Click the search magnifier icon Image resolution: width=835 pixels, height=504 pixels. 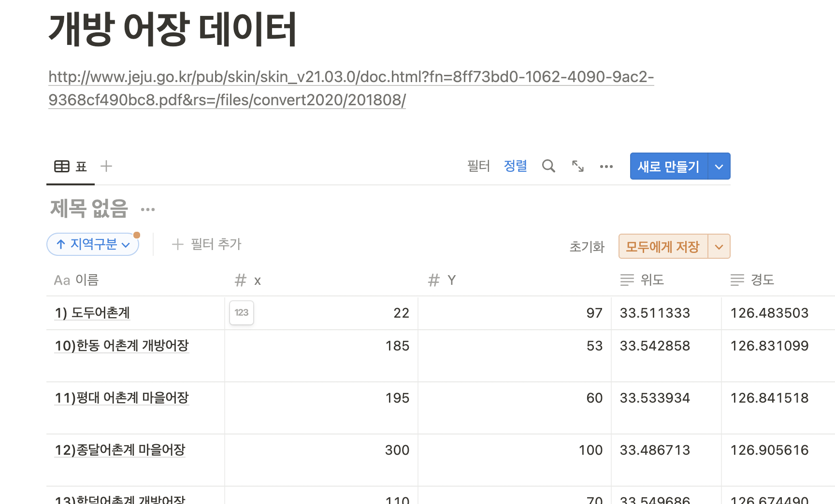(x=548, y=166)
